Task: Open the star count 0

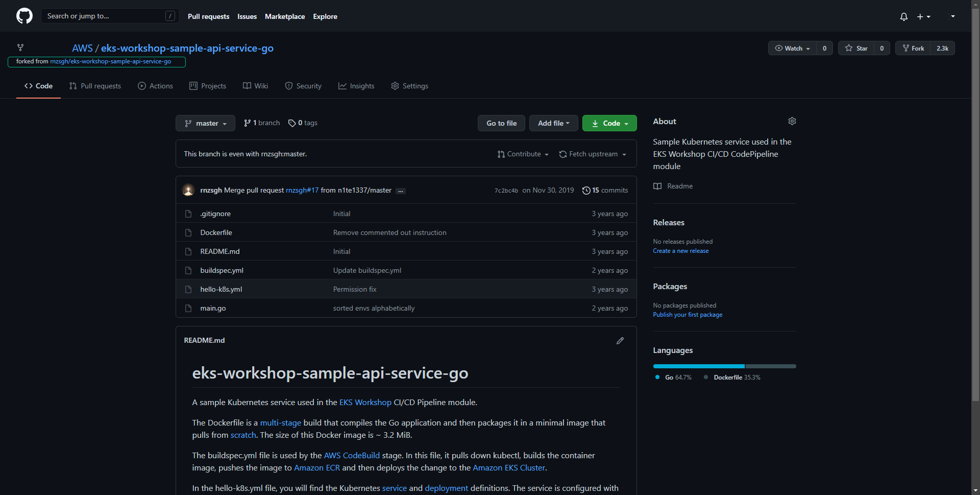Action: 882,48
